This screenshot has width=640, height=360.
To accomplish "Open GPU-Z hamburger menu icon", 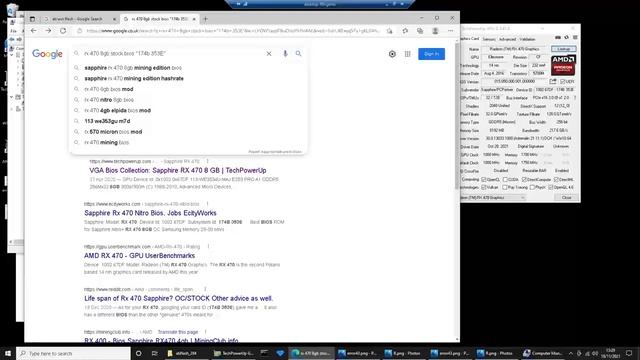I will coord(575,38).
